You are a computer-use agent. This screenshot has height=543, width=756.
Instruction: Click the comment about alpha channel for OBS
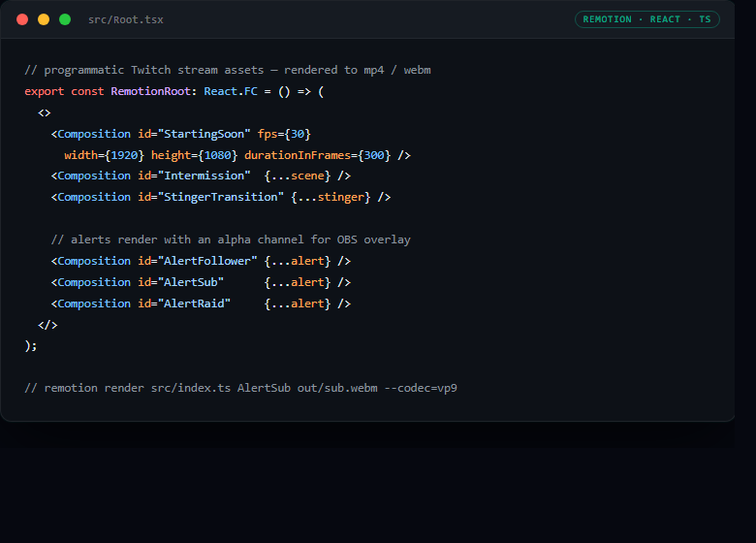click(x=231, y=240)
